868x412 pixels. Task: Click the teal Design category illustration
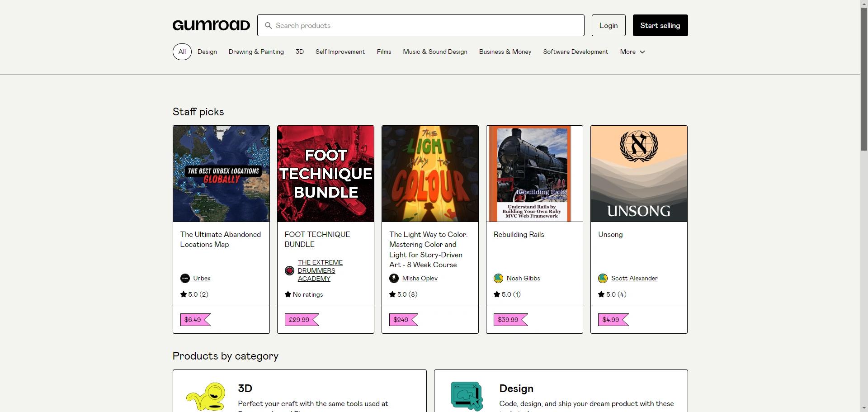point(467,396)
